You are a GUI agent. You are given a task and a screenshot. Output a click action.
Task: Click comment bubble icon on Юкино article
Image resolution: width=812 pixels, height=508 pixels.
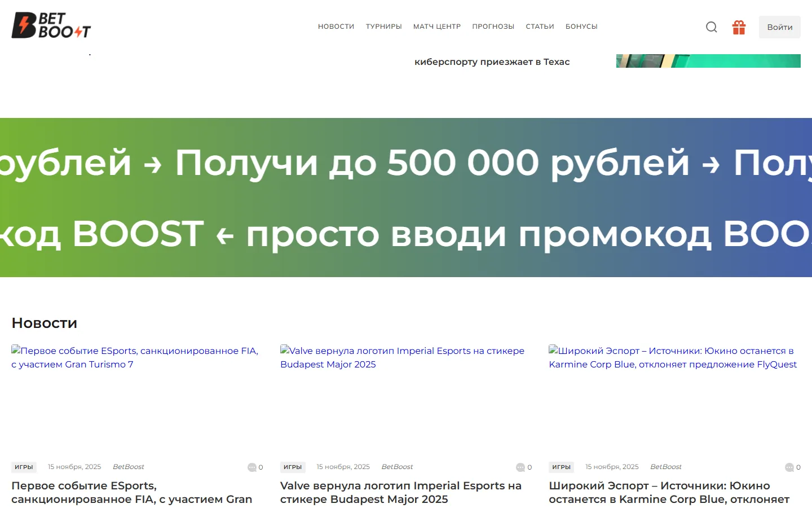click(789, 467)
